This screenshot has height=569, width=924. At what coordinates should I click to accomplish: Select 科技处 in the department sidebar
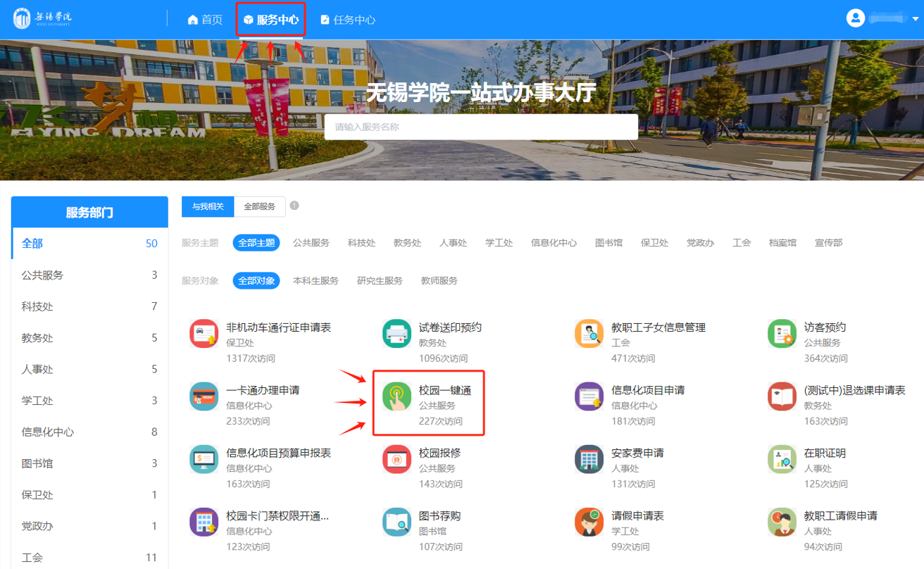(x=37, y=306)
